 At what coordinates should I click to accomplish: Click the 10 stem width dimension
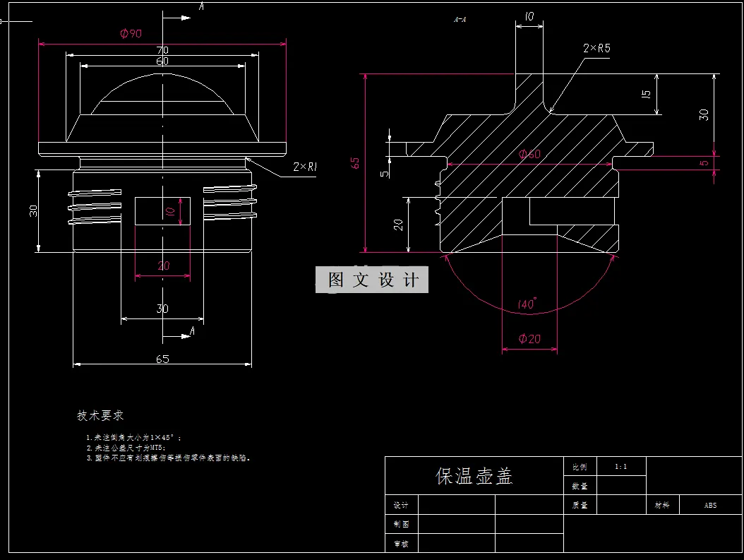(x=529, y=17)
